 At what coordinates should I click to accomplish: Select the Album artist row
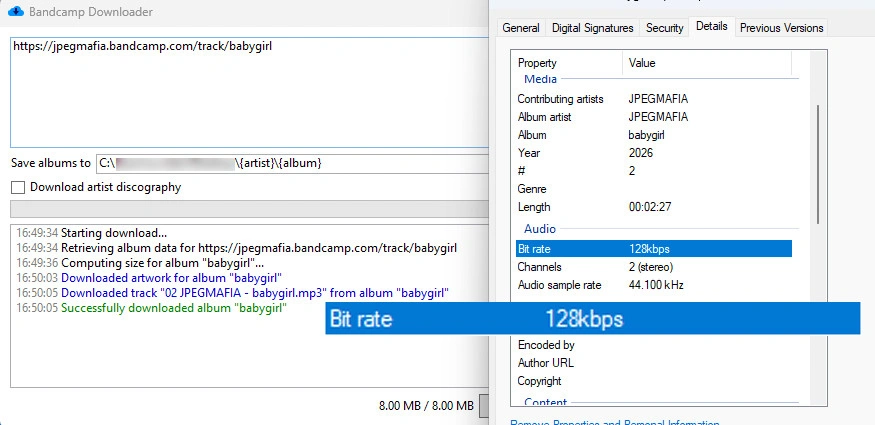654,117
